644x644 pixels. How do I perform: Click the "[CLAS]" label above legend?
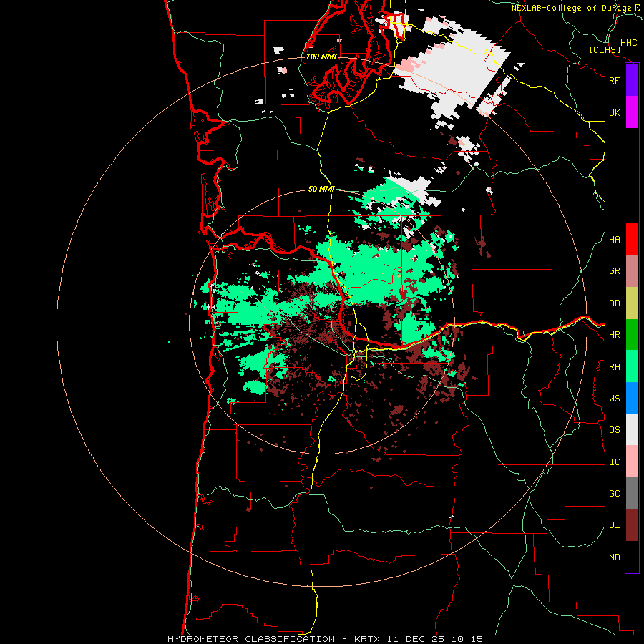605,49
